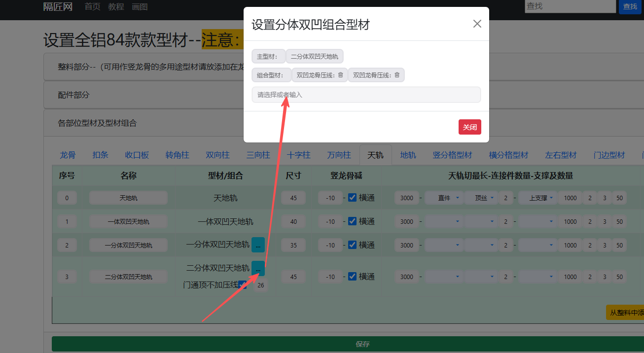This screenshot has width=644, height=353.
Task: Edit the 3000 max length in 天地轨 row
Action: (407, 198)
